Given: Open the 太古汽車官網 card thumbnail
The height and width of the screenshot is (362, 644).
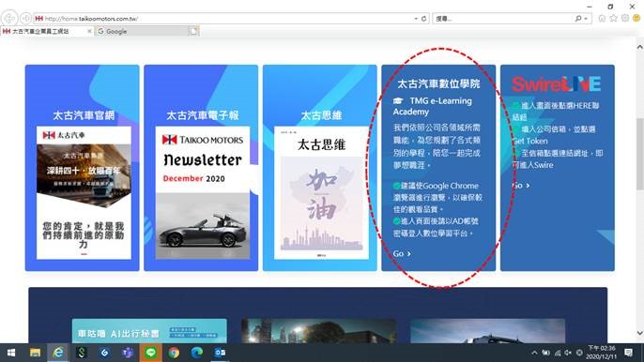Looking at the screenshot, I should point(84,193).
